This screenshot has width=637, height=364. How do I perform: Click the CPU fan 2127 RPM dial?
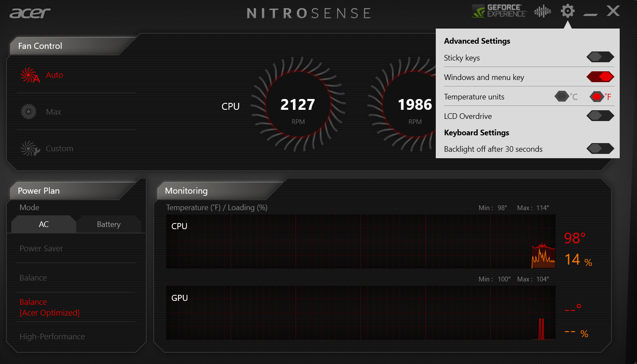[x=298, y=104]
